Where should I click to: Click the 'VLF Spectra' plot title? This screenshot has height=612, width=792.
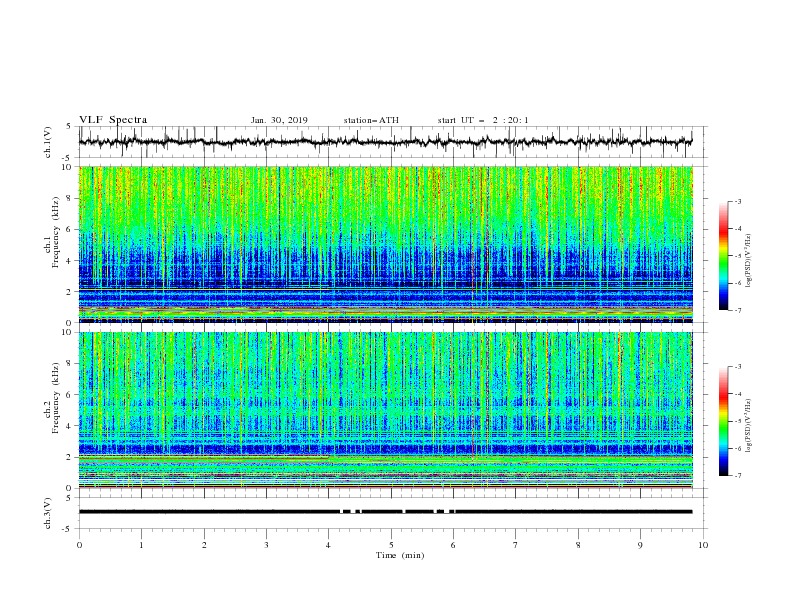click(x=113, y=120)
